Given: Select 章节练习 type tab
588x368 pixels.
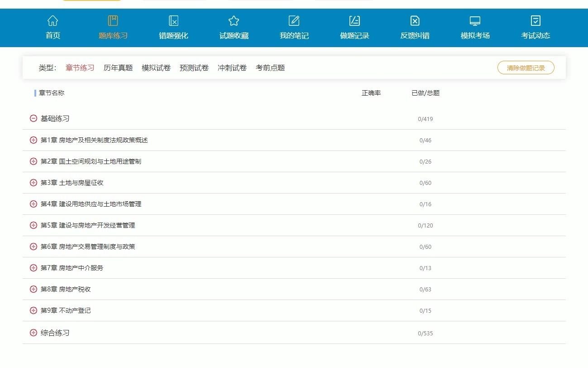Looking at the screenshot, I should tap(80, 68).
